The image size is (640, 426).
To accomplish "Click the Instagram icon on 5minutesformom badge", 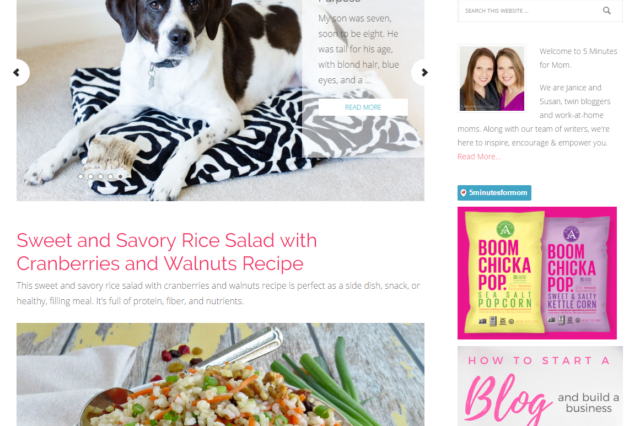I will pyautogui.click(x=464, y=193).
